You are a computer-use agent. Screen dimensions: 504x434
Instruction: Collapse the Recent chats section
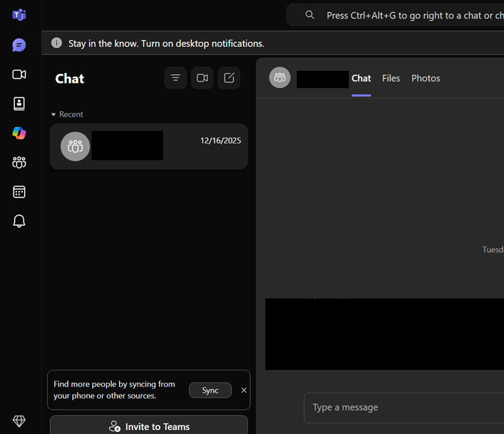(x=68, y=114)
